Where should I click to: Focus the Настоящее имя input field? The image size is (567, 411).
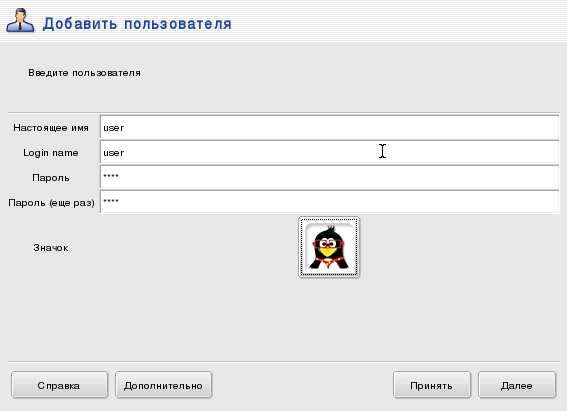point(329,127)
